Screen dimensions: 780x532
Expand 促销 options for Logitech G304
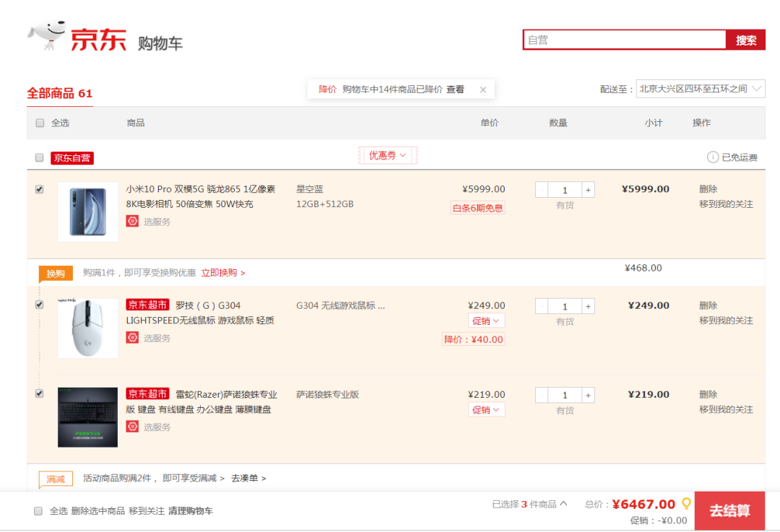486,320
